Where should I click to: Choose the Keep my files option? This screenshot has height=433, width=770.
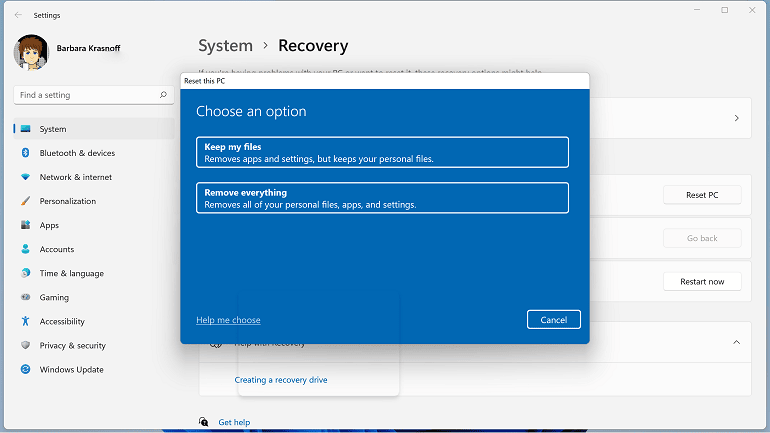(x=382, y=152)
